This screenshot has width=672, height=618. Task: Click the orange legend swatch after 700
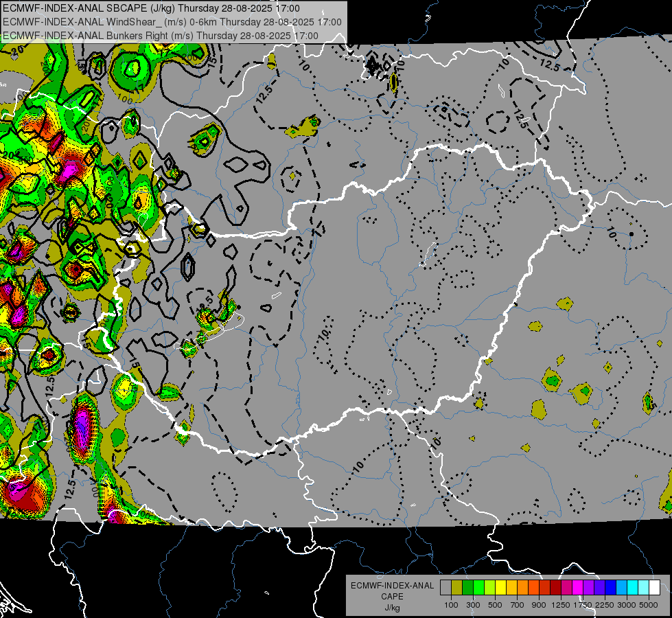(523, 588)
